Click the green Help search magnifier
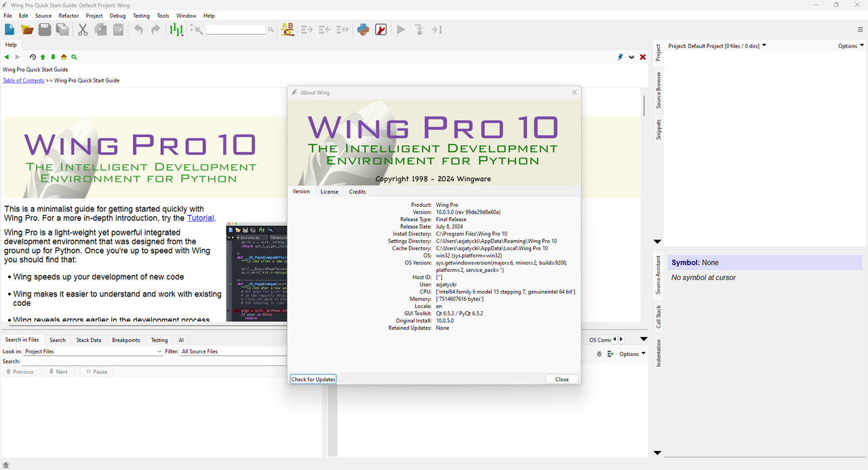Image resolution: width=868 pixels, height=470 pixels. pyautogui.click(x=74, y=58)
